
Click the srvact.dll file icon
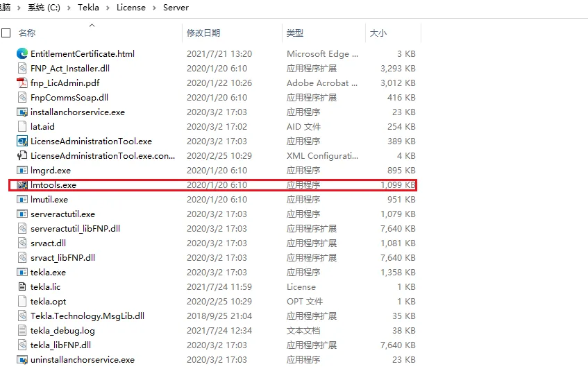click(x=22, y=243)
